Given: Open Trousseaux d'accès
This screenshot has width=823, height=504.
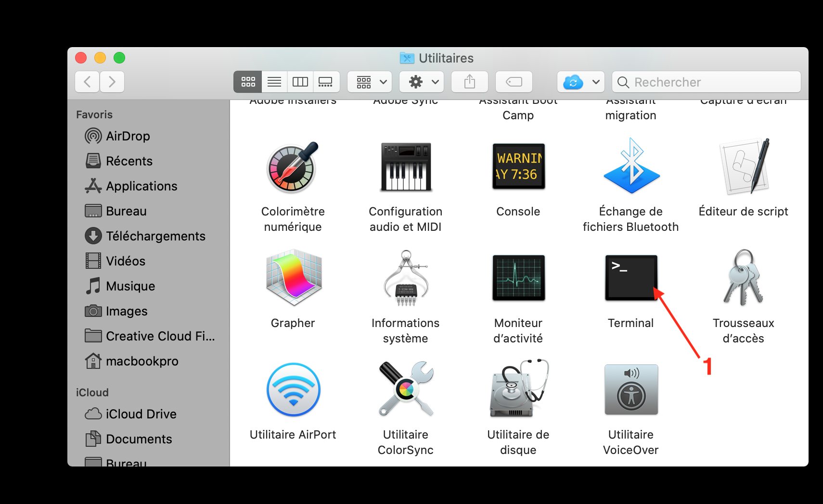Looking at the screenshot, I should (x=743, y=277).
